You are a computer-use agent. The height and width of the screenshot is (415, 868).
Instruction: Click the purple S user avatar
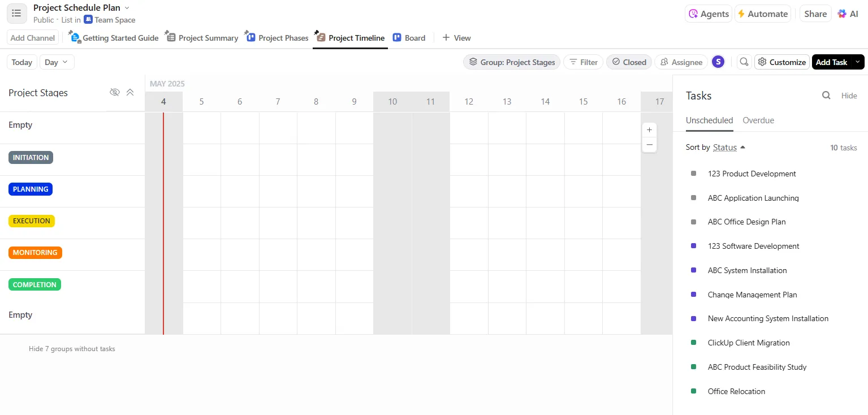[x=718, y=62]
